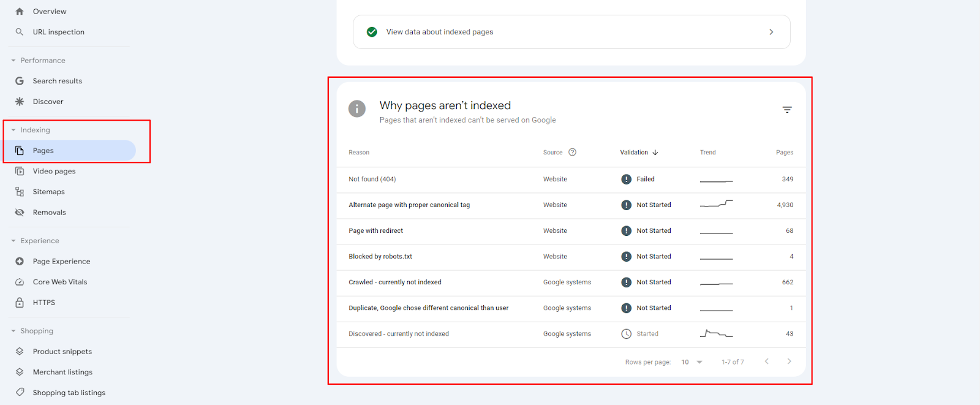Image resolution: width=980 pixels, height=405 pixels.
Task: Select URL inspection in the sidebar
Action: (59, 32)
